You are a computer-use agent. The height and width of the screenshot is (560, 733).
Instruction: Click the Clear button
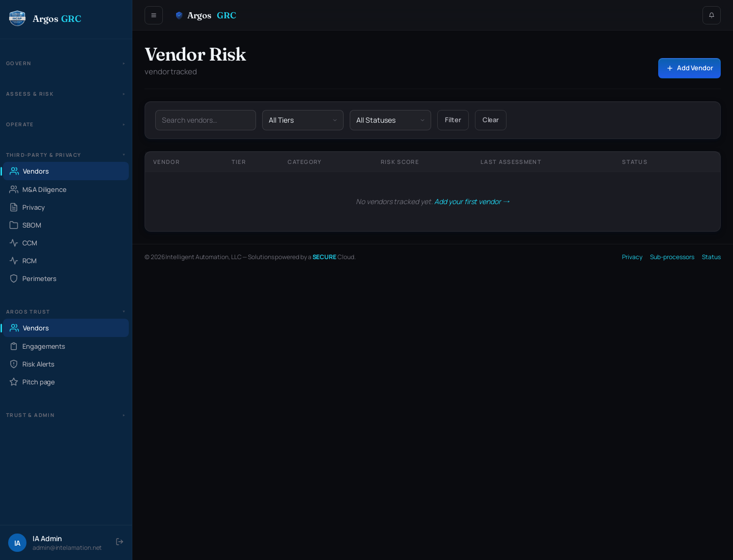(491, 120)
